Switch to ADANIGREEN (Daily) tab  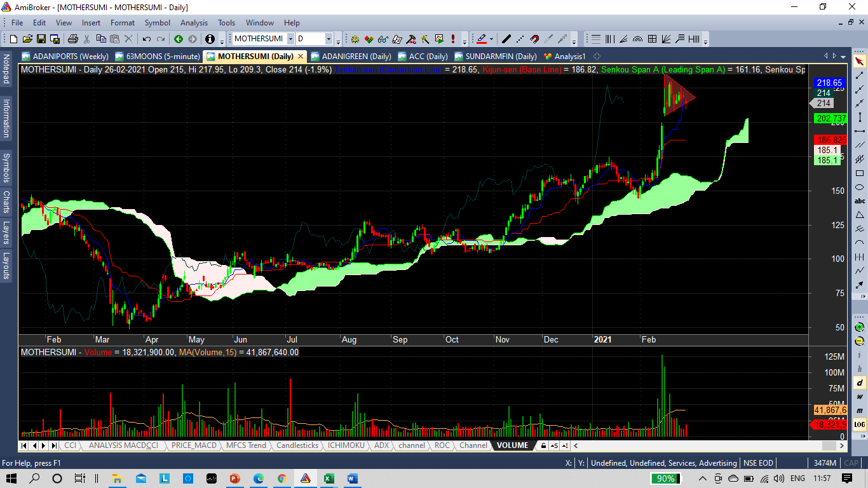(351, 57)
